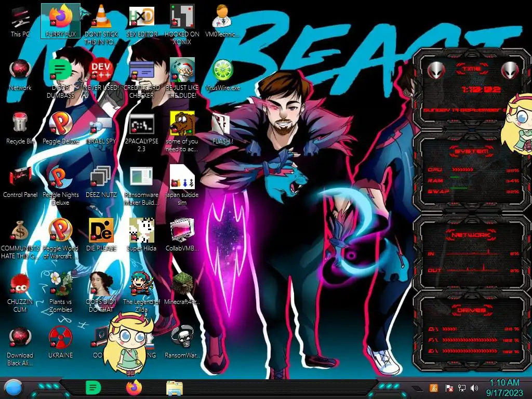
Task: Open the volume speaker tray icon
Action: coord(474,388)
